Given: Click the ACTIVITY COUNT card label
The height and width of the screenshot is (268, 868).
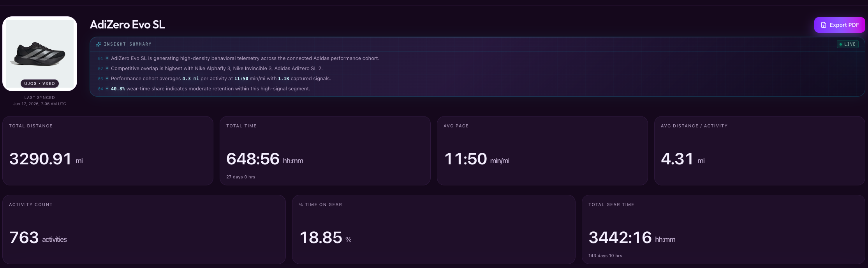Looking at the screenshot, I should click(31, 205).
